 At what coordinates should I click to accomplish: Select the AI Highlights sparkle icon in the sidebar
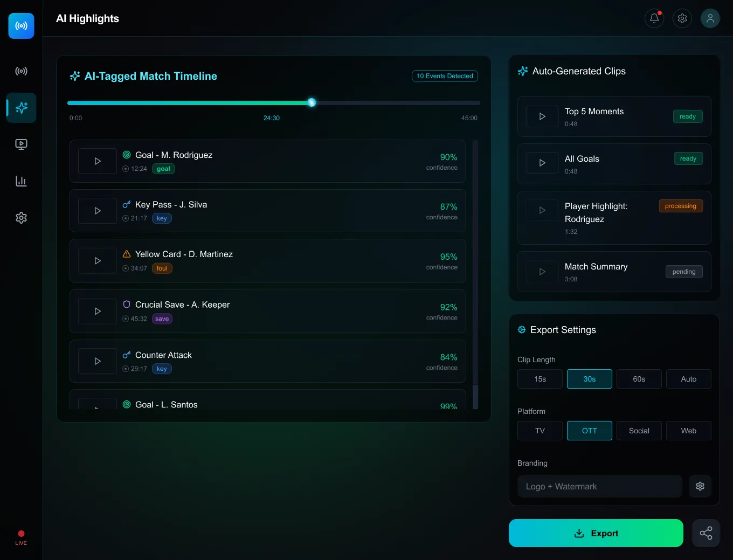click(21, 108)
